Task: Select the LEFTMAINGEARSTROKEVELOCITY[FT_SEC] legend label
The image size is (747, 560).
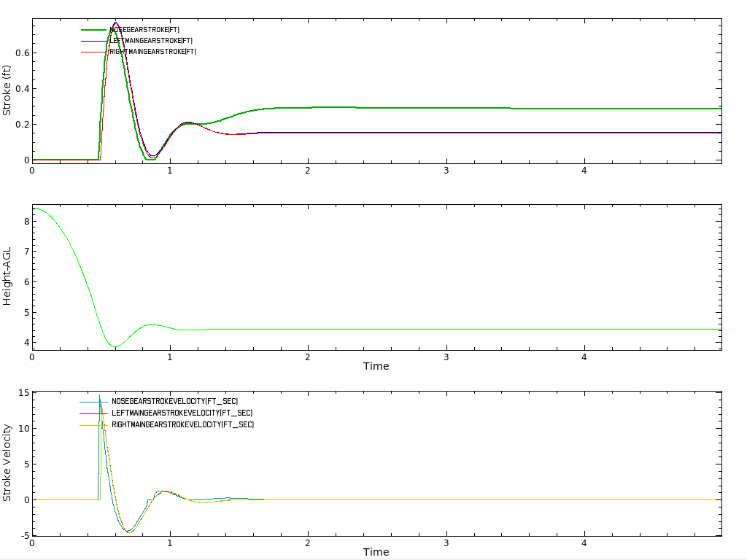Action: pyautogui.click(x=182, y=413)
